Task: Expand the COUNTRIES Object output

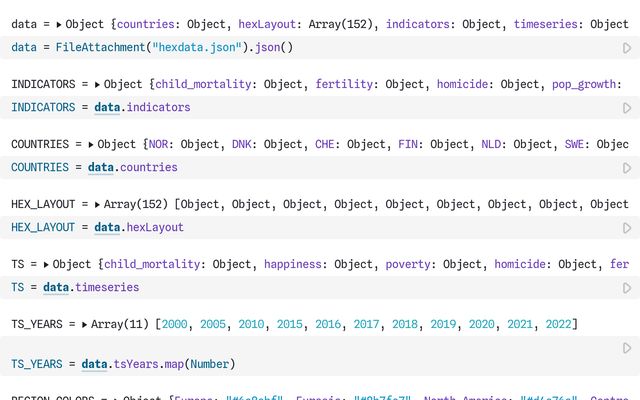Action: (91, 144)
